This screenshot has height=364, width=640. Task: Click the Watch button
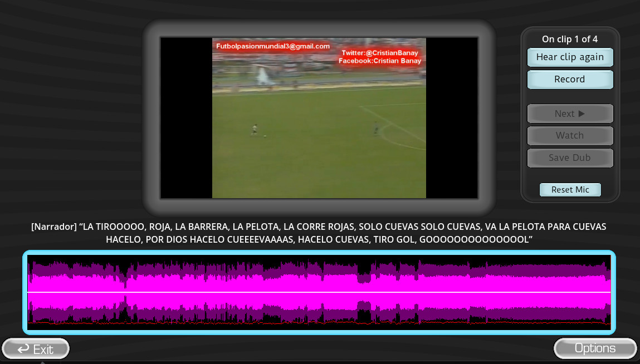click(x=570, y=135)
